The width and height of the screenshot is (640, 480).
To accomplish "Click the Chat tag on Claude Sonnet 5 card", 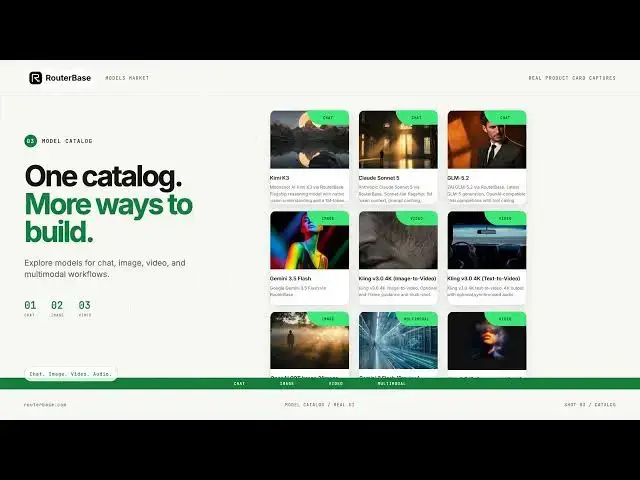I will pos(417,118).
